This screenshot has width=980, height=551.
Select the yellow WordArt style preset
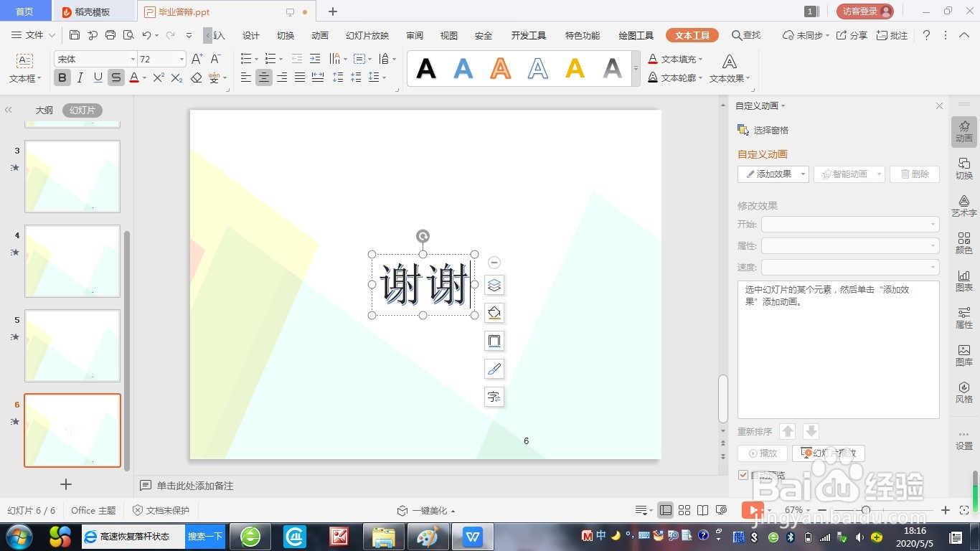tap(575, 69)
